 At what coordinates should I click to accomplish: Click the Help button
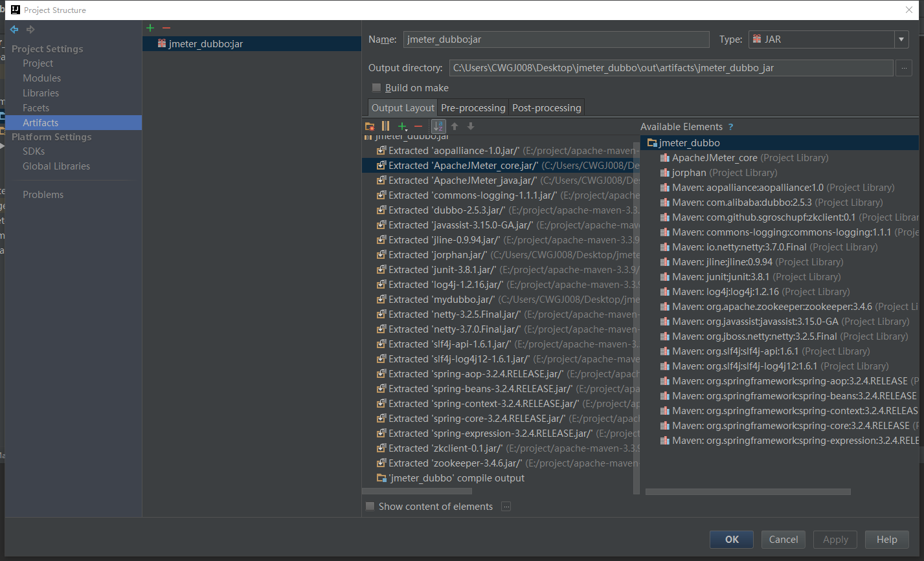tap(887, 540)
